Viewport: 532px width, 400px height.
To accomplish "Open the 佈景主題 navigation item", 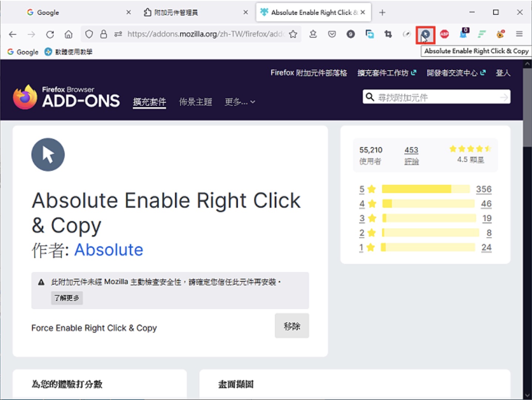I will click(x=195, y=102).
